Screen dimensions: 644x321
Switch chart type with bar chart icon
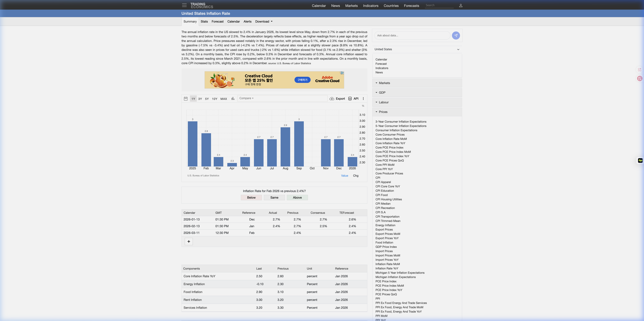[x=233, y=99]
